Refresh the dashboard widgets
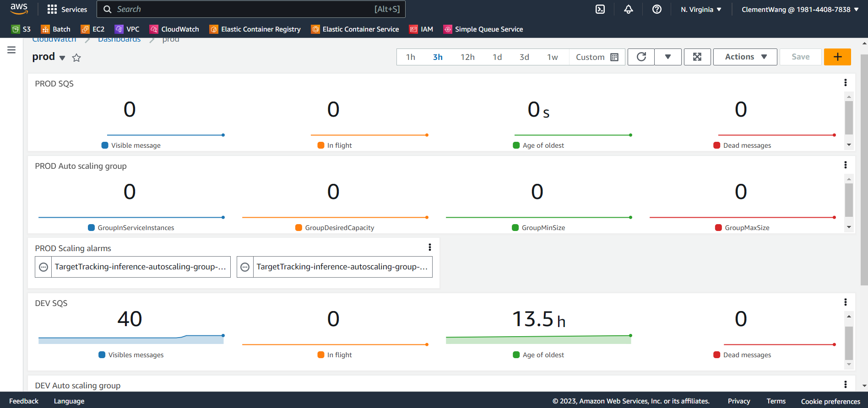Screen dimensions: 868x408 pos(641,57)
